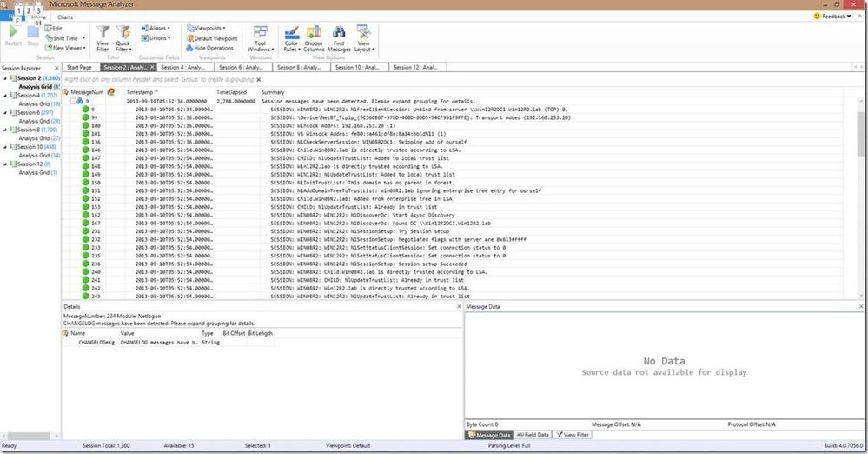Select Analysis Grid under Session 6
This screenshot has height=454, width=868.
[39, 121]
